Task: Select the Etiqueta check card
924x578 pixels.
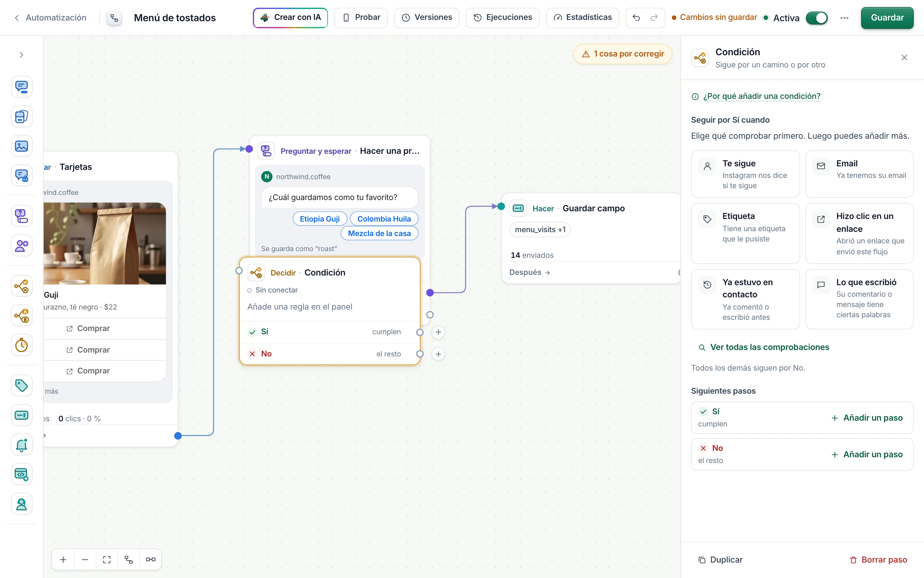Action: coord(745,233)
